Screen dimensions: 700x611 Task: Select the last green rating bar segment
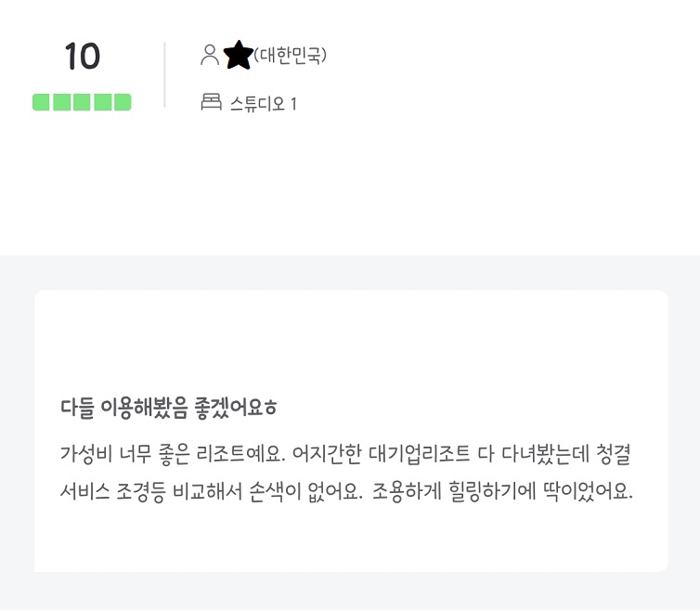[123, 102]
